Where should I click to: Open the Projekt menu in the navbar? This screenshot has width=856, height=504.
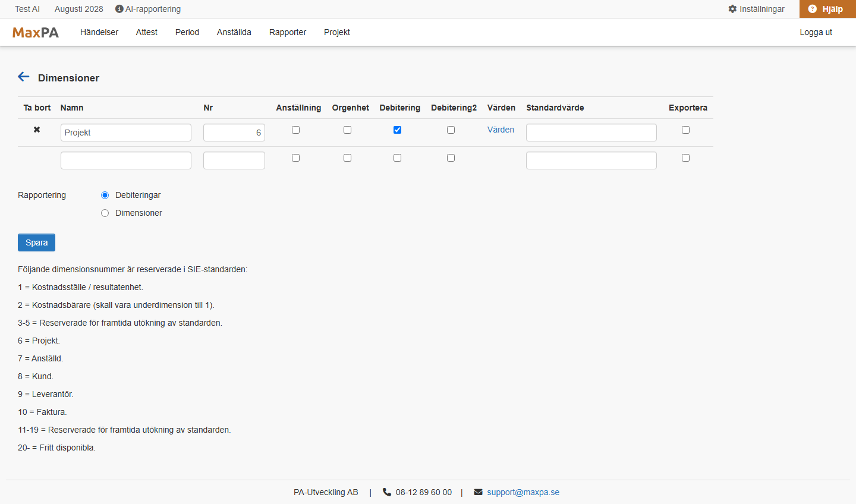tap(337, 32)
